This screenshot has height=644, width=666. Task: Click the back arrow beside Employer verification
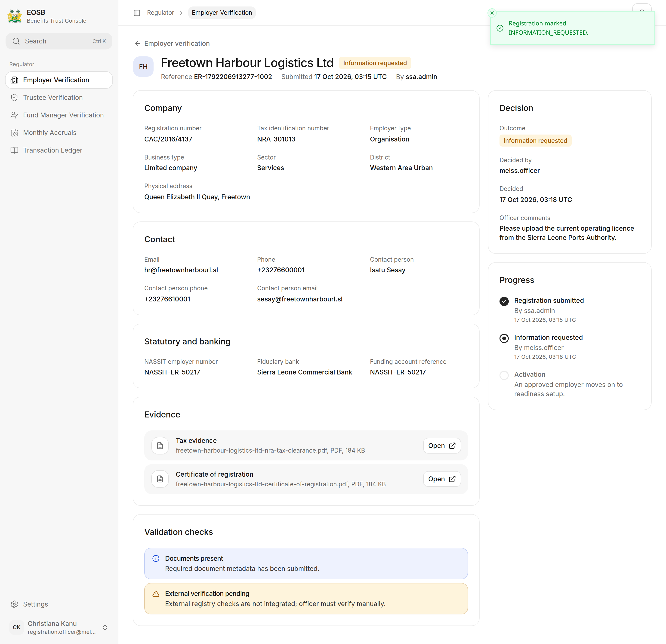click(138, 43)
